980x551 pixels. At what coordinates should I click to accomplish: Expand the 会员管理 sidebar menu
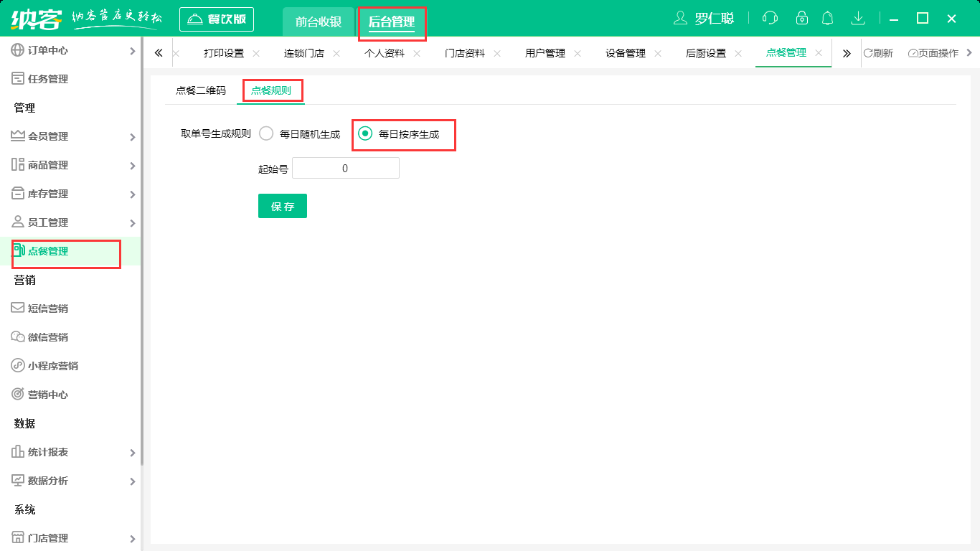coord(70,136)
